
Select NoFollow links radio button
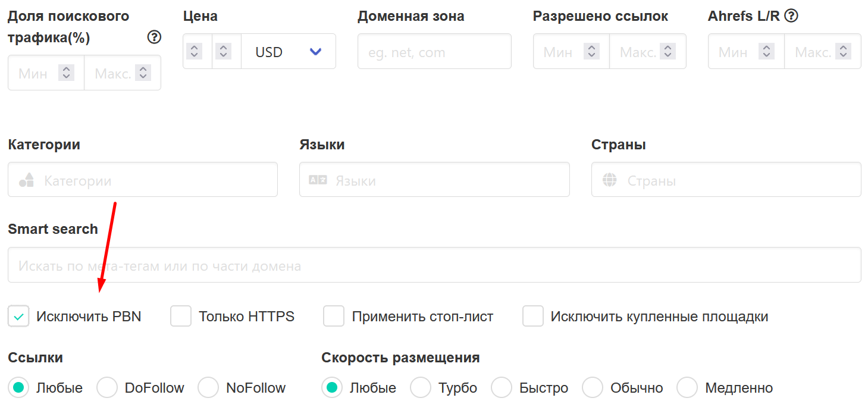tap(208, 388)
